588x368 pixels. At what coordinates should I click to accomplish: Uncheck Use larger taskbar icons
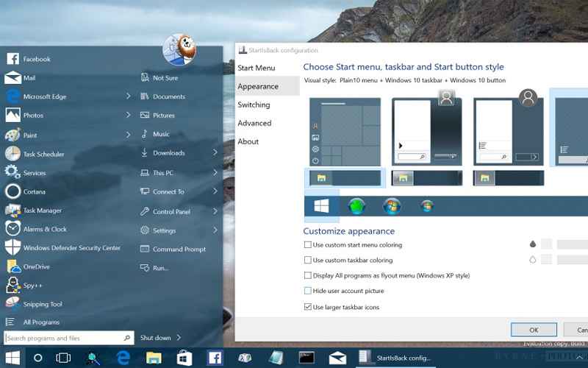308,307
